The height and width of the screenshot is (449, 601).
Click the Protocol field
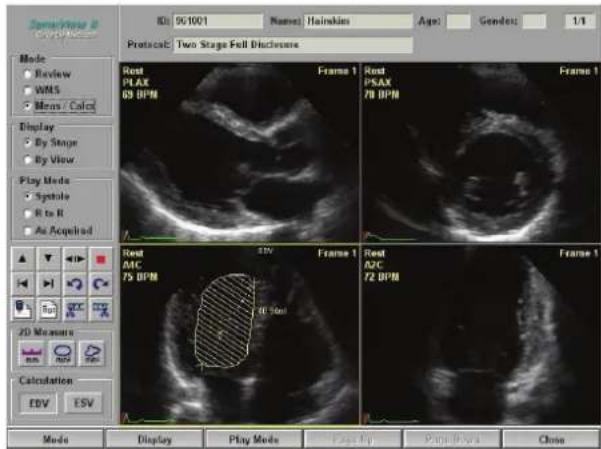pos(293,45)
